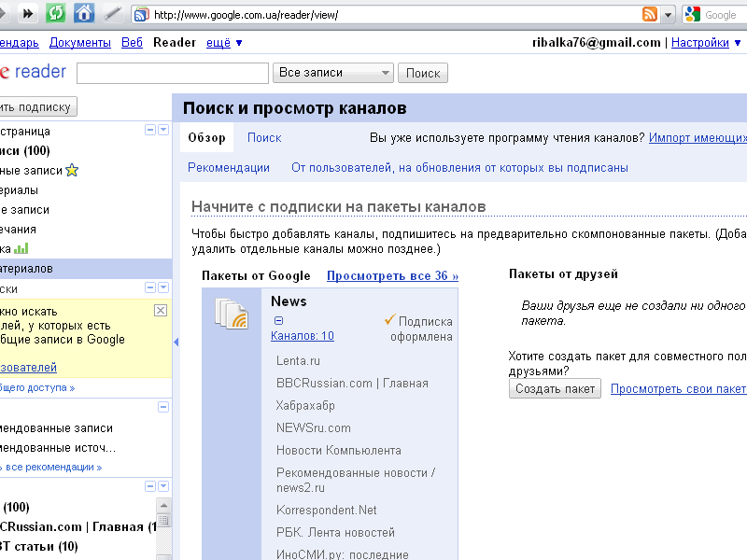Hide the sidebar using the blue arrow
Screen dimensions: 747x560
click(176, 343)
